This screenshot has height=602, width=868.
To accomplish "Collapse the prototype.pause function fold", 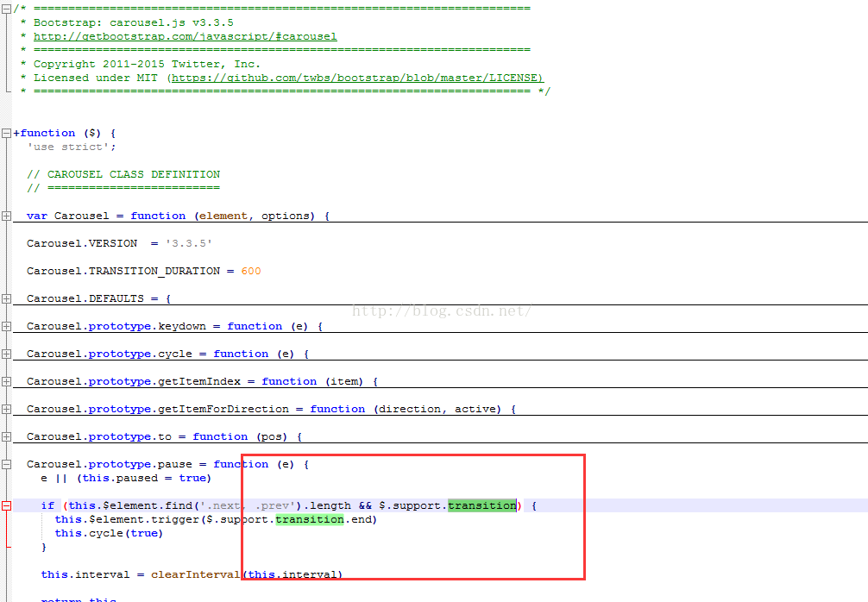I will tap(6, 465).
